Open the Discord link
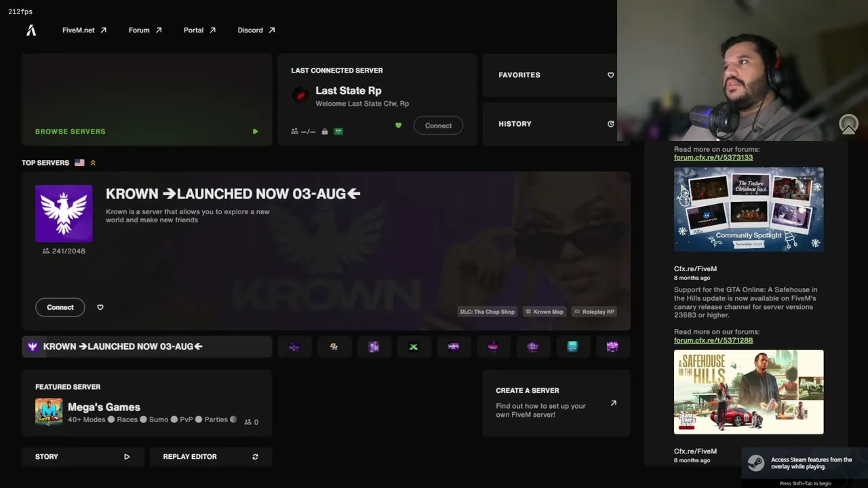This screenshot has height=488, width=868. [256, 30]
